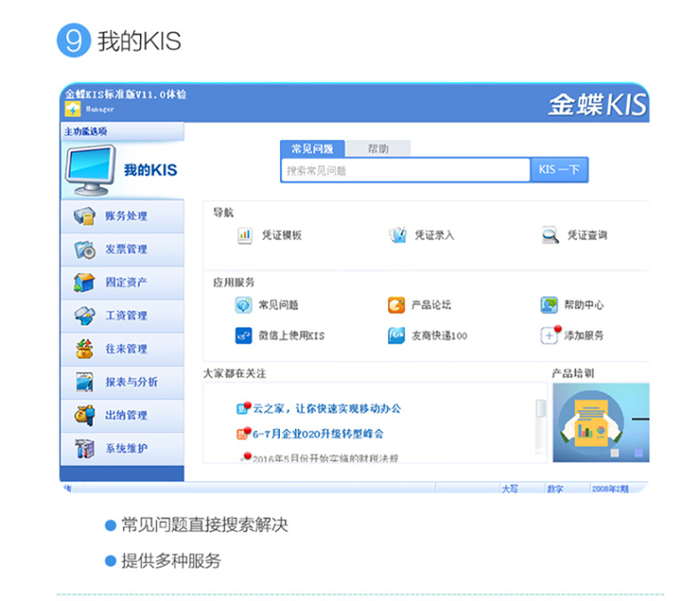Click the 账务处理 sidebar label
Viewport: 700px width, 601px height.
[x=126, y=216]
